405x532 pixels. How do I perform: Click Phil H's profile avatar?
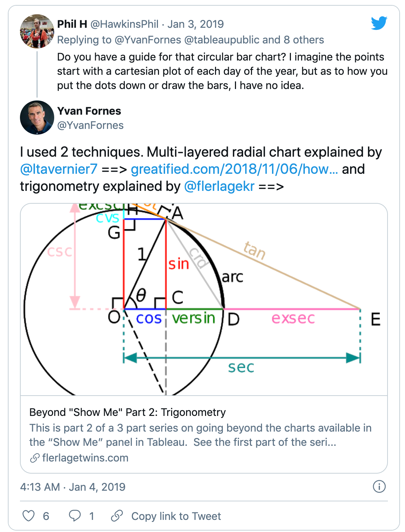[37, 31]
